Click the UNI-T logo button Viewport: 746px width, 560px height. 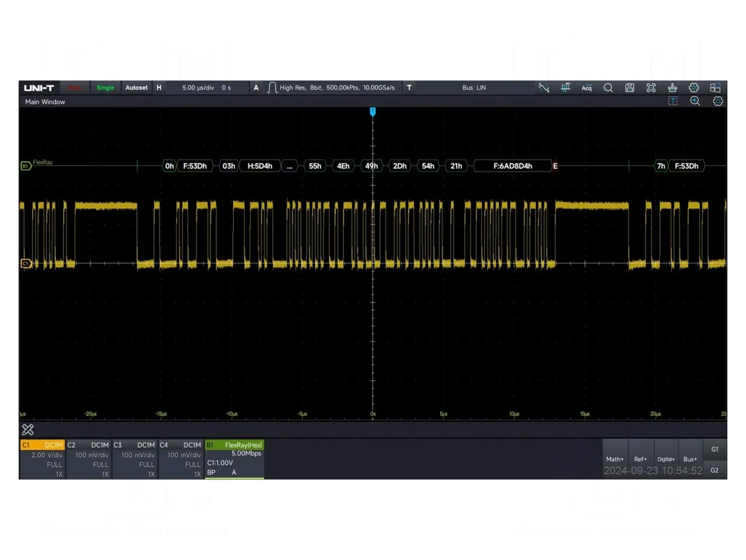click(39, 87)
